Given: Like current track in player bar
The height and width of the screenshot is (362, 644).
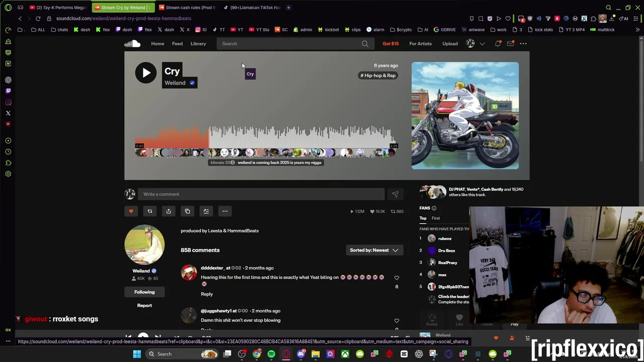Looking at the screenshot, I should [496, 338].
